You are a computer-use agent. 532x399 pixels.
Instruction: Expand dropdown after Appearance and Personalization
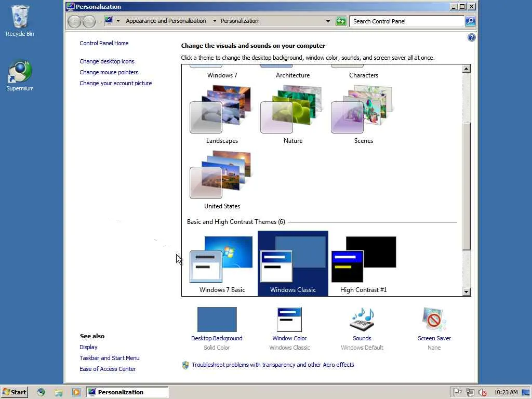[215, 21]
